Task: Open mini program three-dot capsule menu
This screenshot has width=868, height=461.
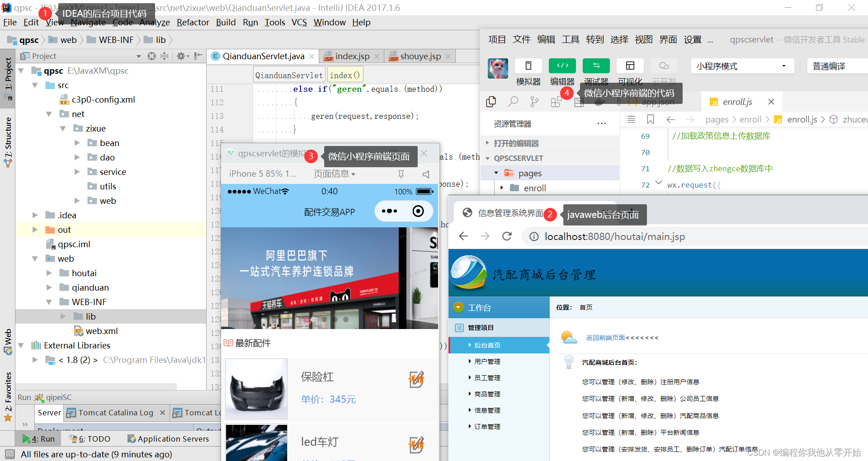Action: pyautogui.click(x=389, y=211)
